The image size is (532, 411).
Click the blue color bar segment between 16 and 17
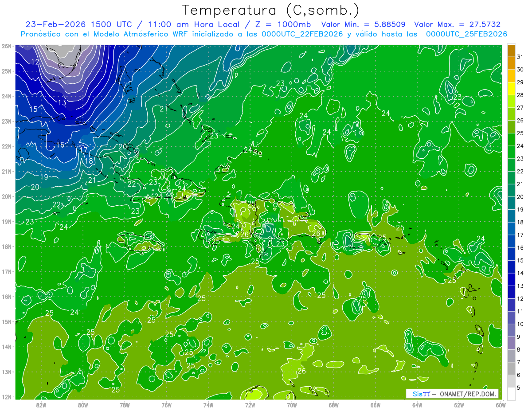tap(511, 241)
